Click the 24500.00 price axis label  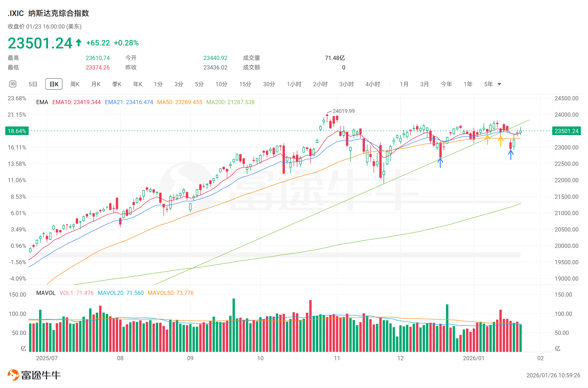566,98
